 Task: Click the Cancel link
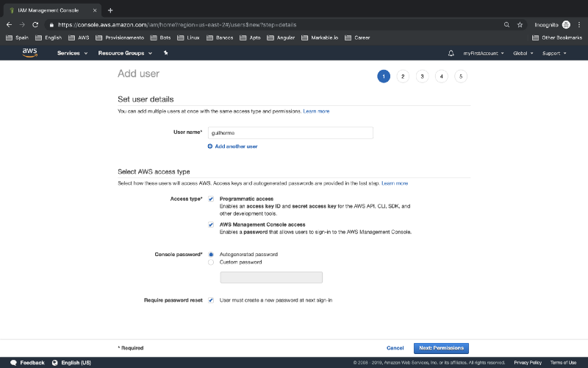click(x=395, y=348)
